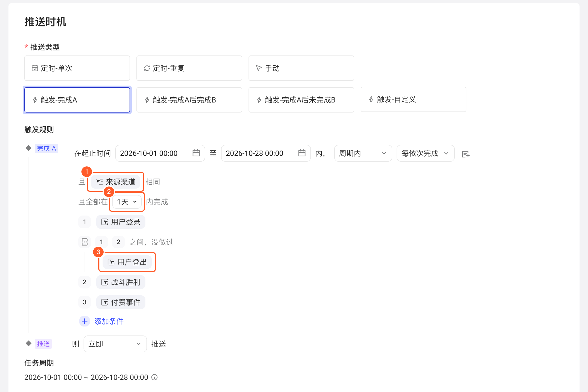Click the channel icon inside 来源渠道 tag

pyautogui.click(x=99, y=182)
